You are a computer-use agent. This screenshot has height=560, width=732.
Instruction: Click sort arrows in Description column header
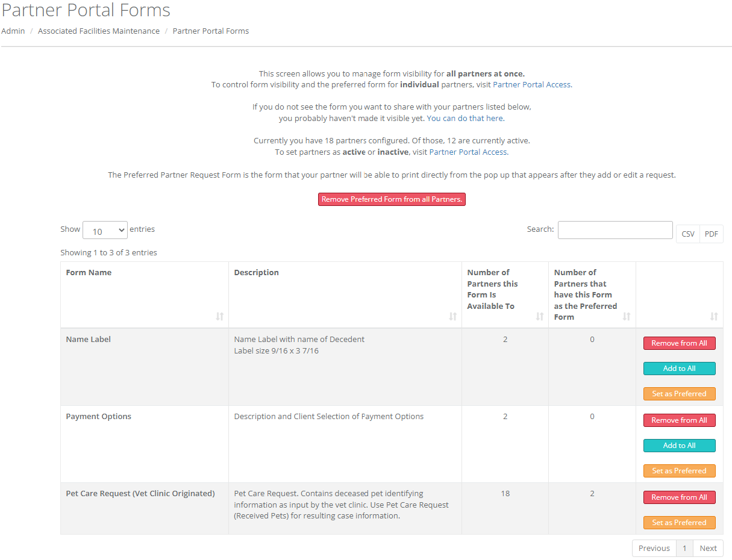(452, 317)
